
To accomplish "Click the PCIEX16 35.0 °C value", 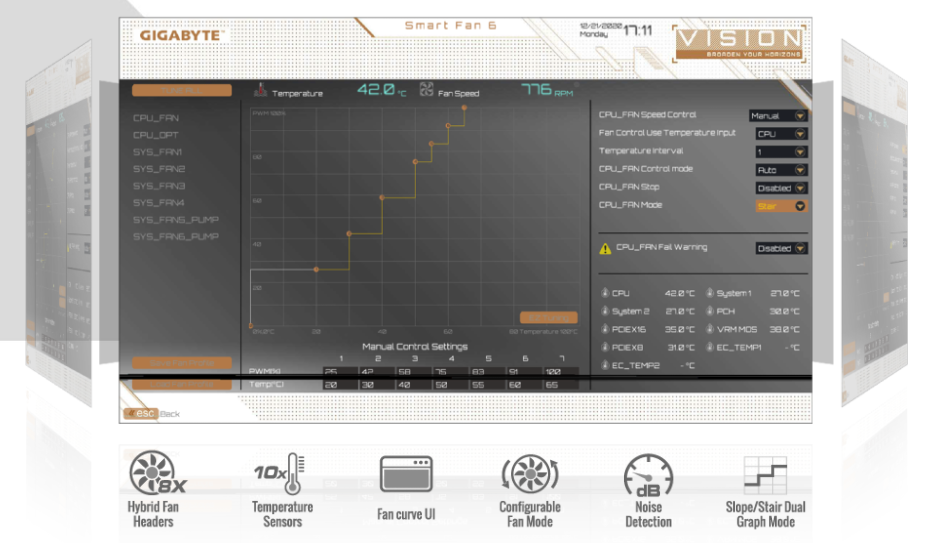I will coord(680,329).
